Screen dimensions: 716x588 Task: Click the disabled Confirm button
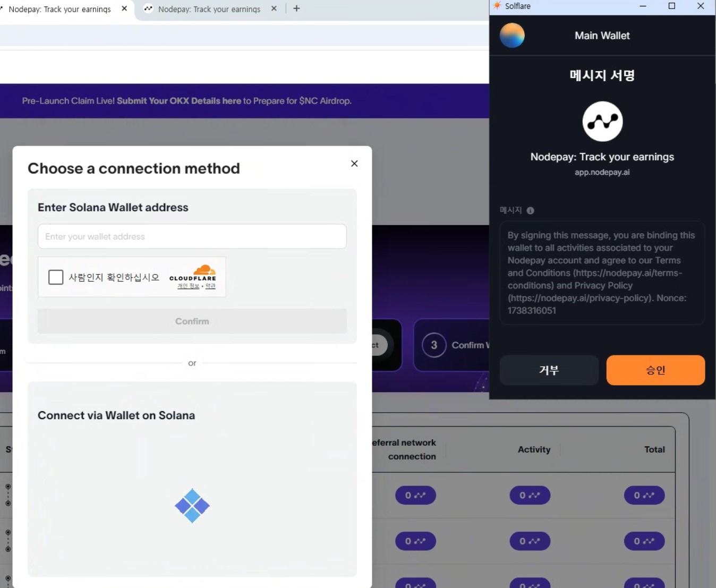[192, 321]
